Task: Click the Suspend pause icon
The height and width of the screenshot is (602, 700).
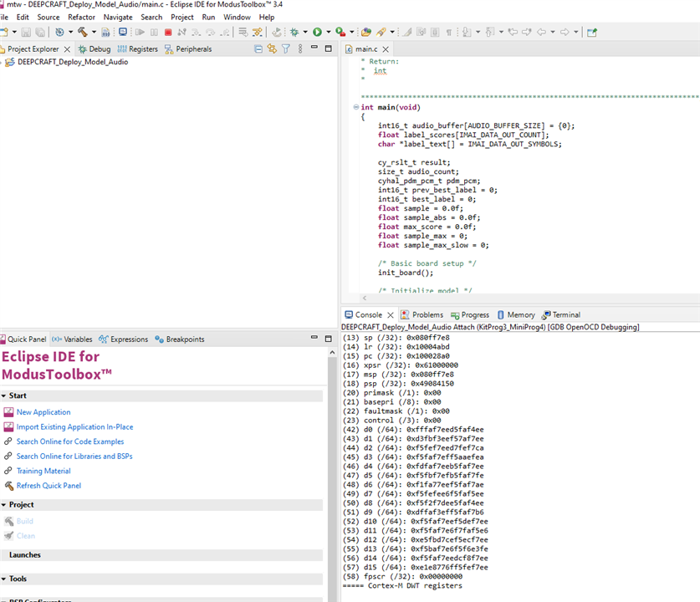Action: click(x=154, y=32)
